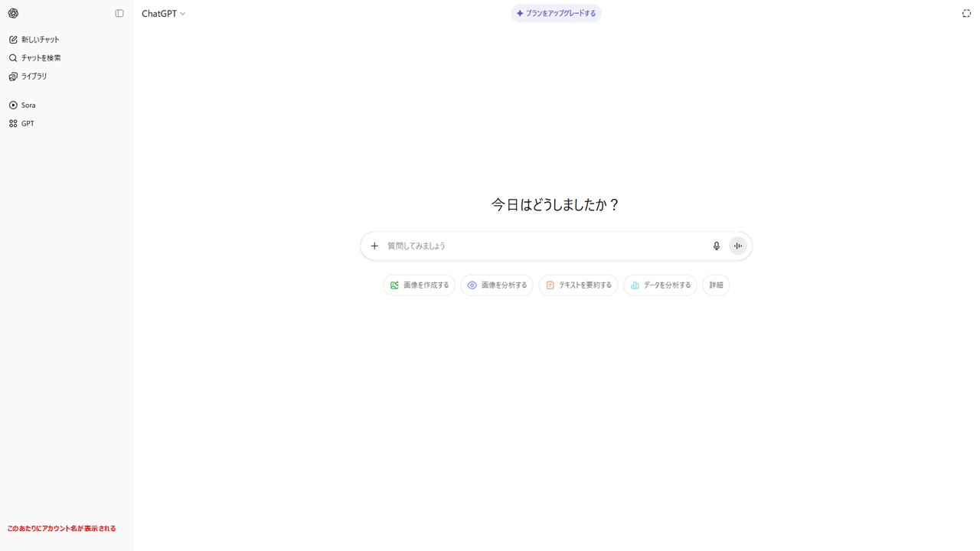The width and height of the screenshot is (980, 551).
Task: Start voice mode waveform icon
Action: [738, 246]
